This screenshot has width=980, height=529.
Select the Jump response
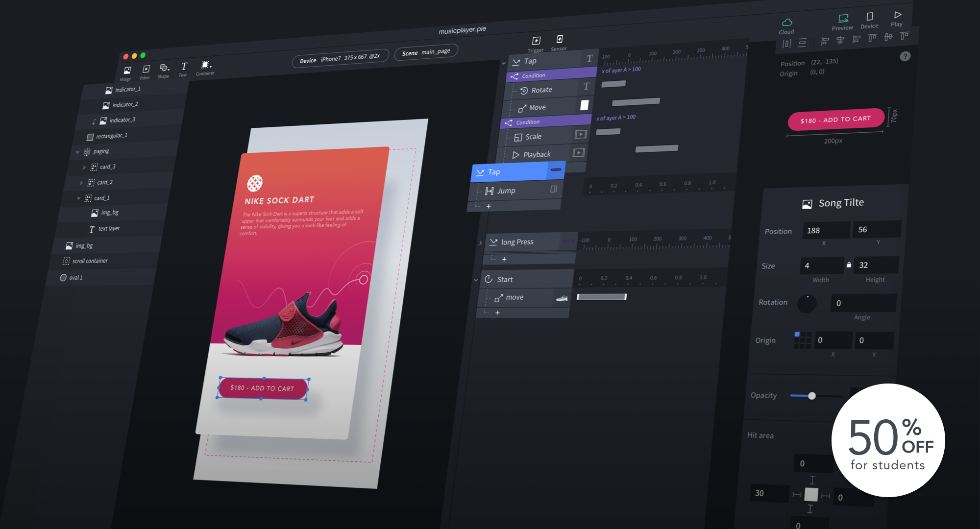click(x=514, y=190)
